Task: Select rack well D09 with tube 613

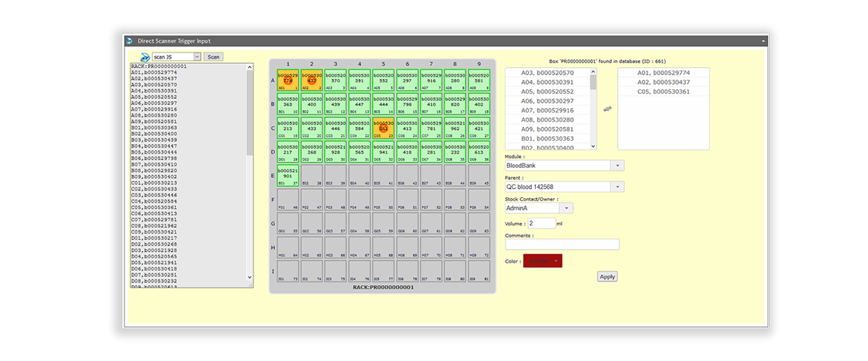Action: [x=479, y=150]
